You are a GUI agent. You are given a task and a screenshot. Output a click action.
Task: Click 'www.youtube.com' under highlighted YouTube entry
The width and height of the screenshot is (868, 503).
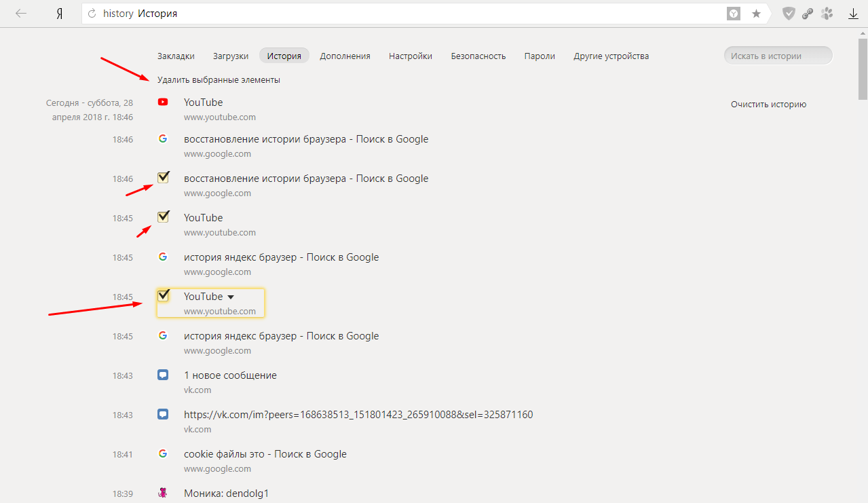point(220,312)
